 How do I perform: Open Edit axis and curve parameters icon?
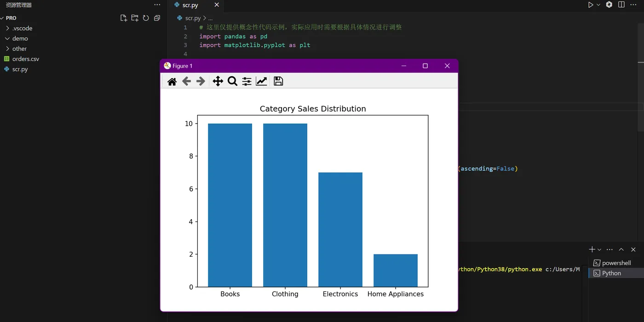click(261, 81)
